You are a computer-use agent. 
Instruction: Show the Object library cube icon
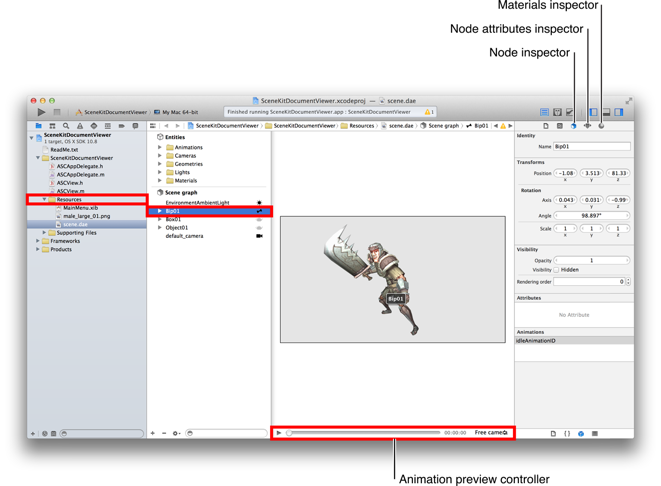581,433
